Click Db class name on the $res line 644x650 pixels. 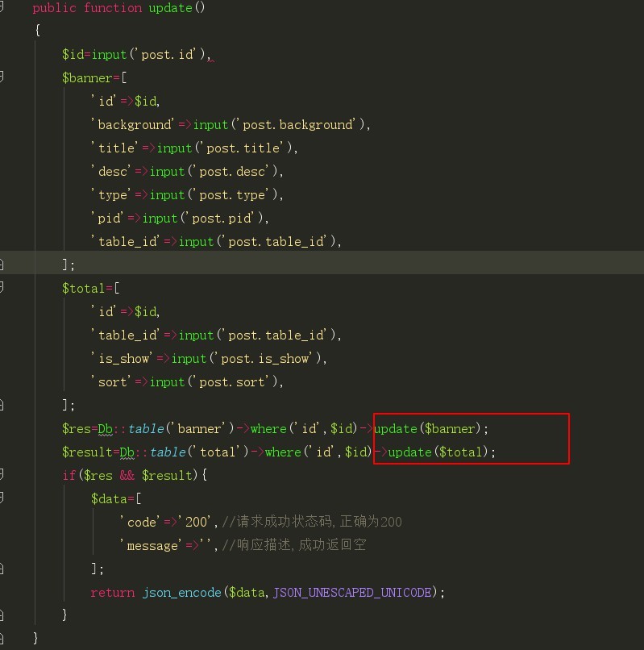pos(106,429)
